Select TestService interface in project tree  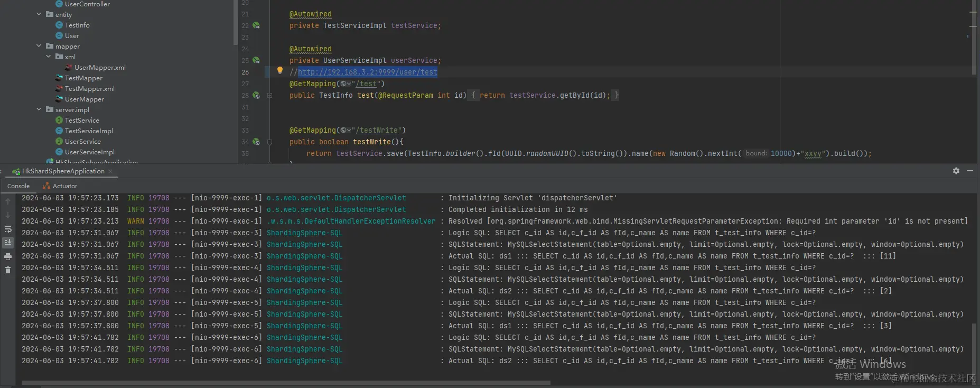[82, 121]
